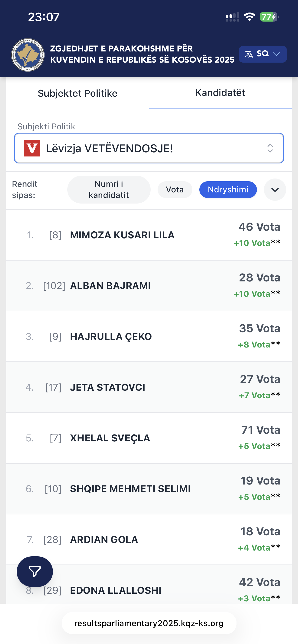Open the Xhelal Sveçla candidate row
The image size is (298, 644).
pos(149,438)
